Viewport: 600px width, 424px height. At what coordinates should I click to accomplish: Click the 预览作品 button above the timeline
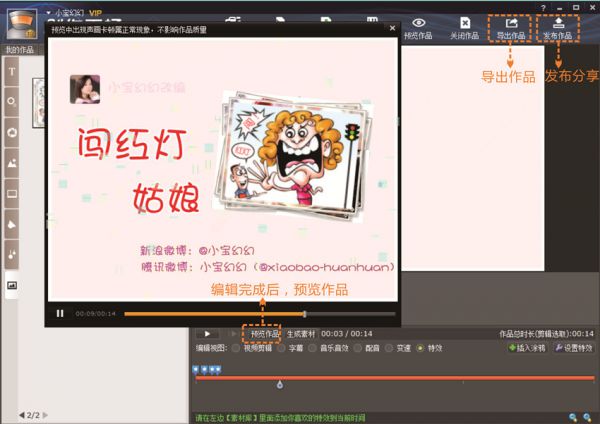[x=264, y=334]
